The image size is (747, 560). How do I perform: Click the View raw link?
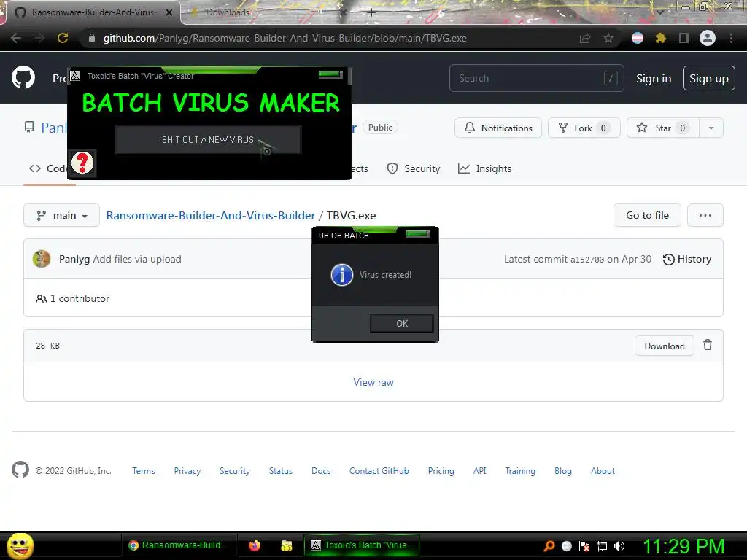tap(373, 382)
